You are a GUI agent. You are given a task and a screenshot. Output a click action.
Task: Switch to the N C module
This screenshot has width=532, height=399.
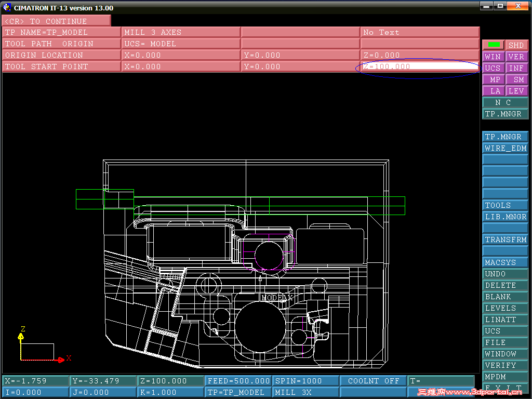coord(505,102)
